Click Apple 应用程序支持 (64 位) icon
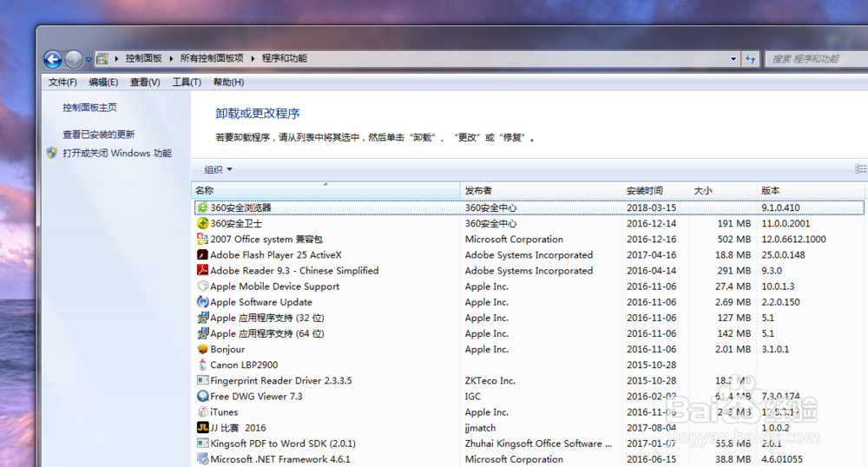 pyautogui.click(x=202, y=333)
